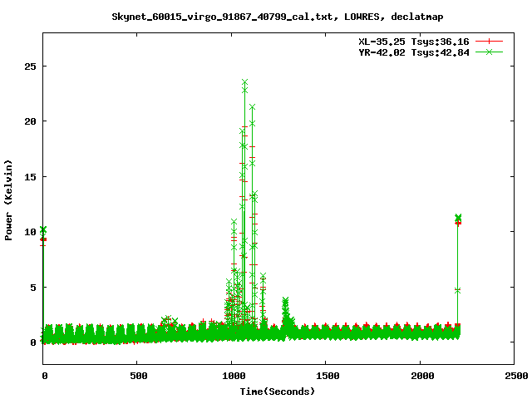Click the x-axis tick label 2000
Image resolution: width=532 pixels, height=399 pixels.
422,376
